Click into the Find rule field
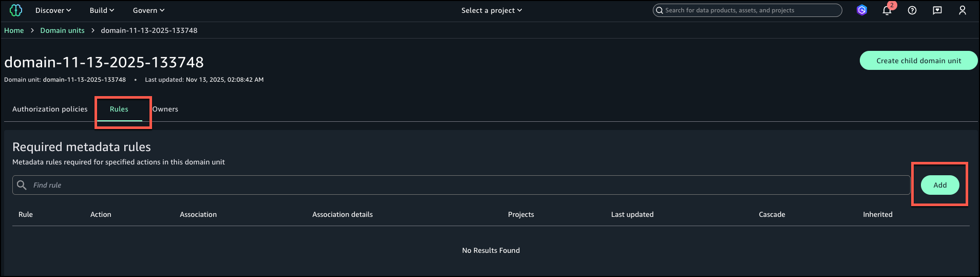 [x=462, y=185]
